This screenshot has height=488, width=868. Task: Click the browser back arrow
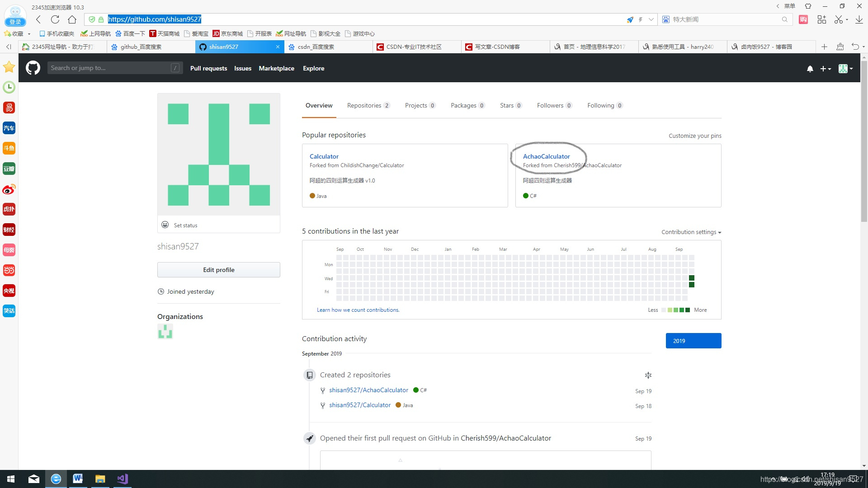pos(38,19)
